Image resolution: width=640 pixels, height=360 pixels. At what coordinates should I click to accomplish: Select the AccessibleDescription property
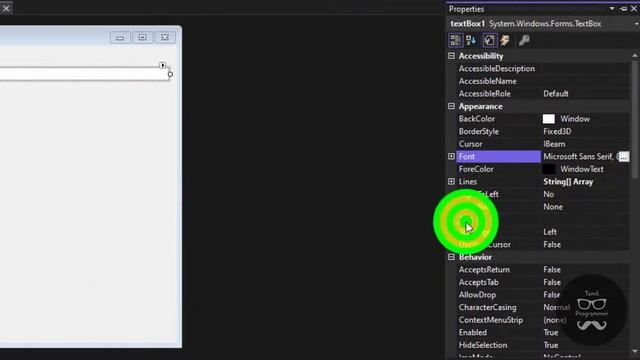[497, 69]
